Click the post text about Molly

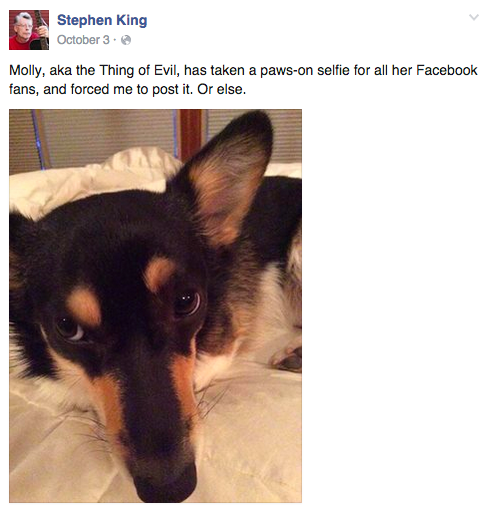(243, 80)
